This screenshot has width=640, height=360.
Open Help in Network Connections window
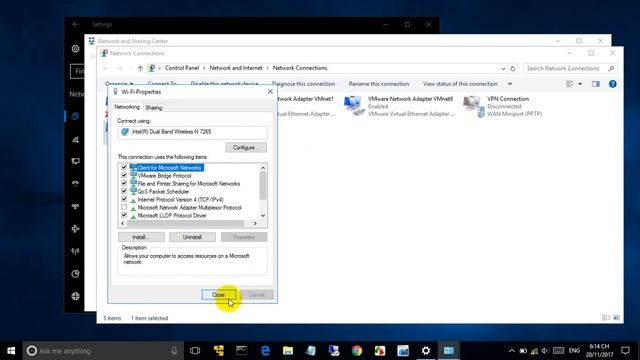613,84
